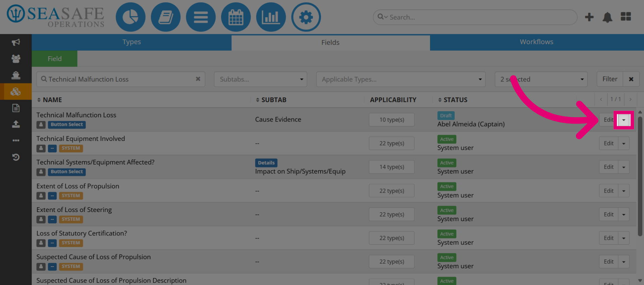Viewport: 644px width, 285px height.
Task: Switch to the Types tab
Action: [131, 42]
